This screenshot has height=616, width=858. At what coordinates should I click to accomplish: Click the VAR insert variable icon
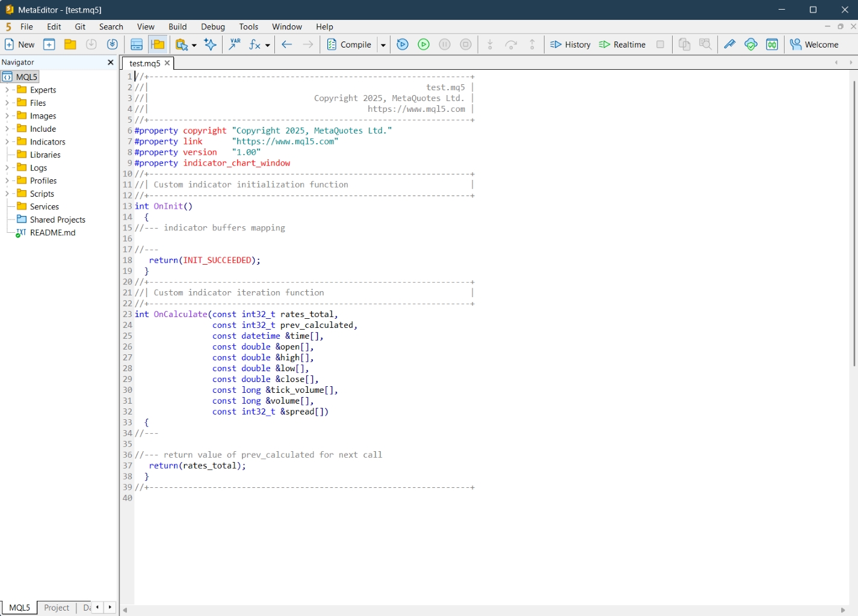click(x=235, y=45)
